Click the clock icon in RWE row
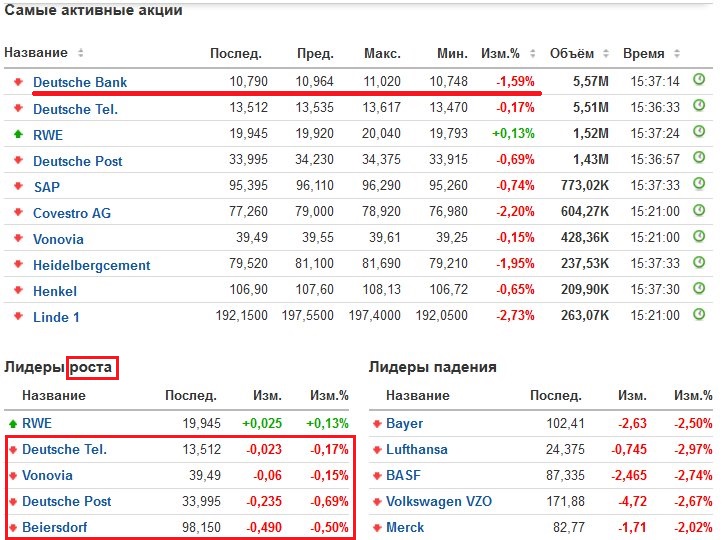 [699, 133]
